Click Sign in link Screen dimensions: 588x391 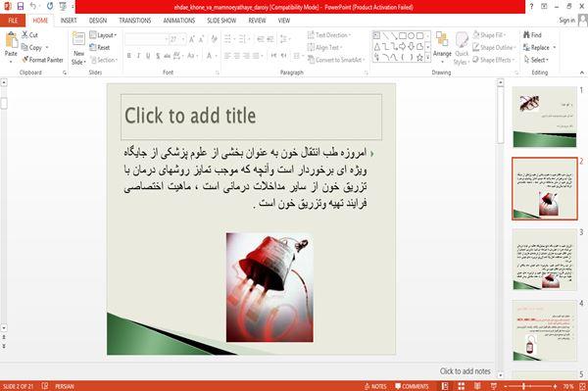566,21
